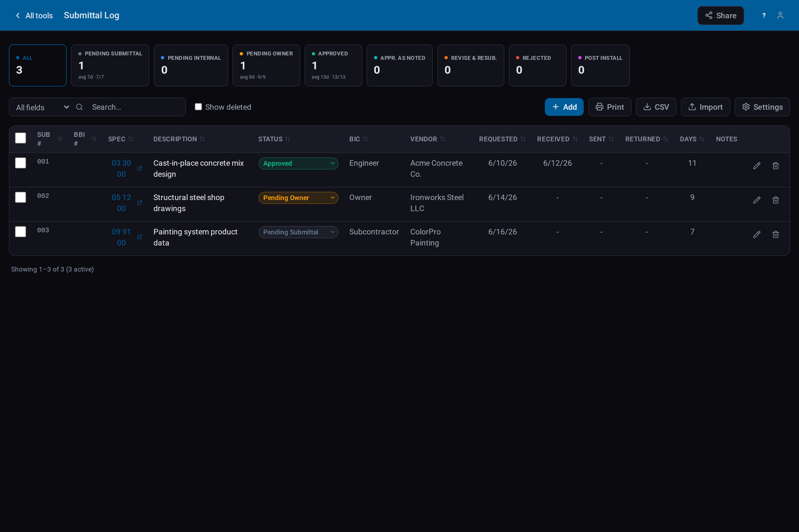Sort by SENT column
The width and height of the screenshot is (799, 532).
pyautogui.click(x=601, y=139)
